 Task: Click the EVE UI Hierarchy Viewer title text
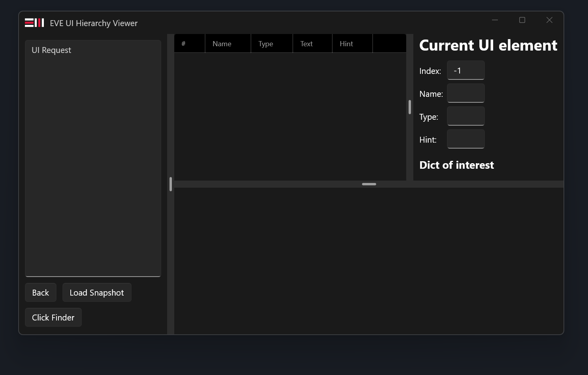93,23
